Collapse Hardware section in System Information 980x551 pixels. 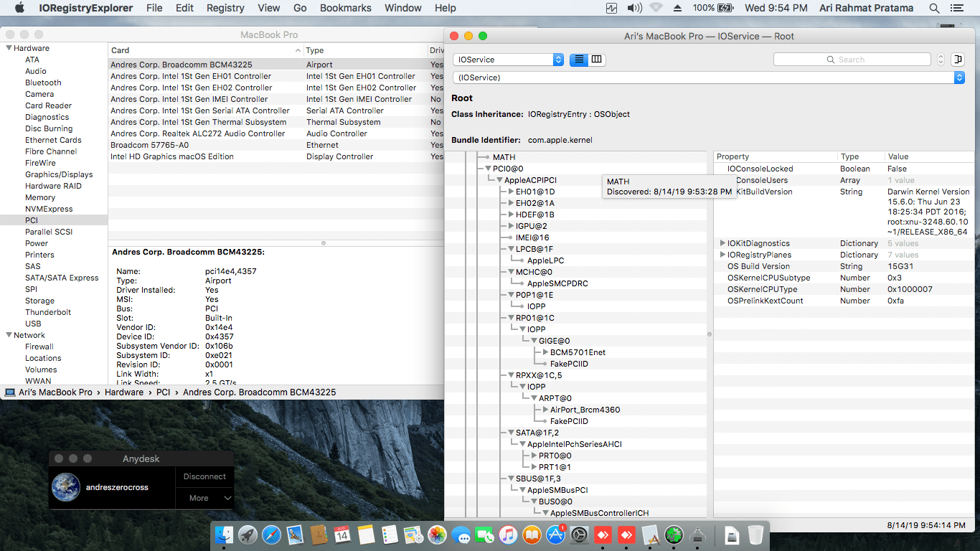[x=9, y=48]
